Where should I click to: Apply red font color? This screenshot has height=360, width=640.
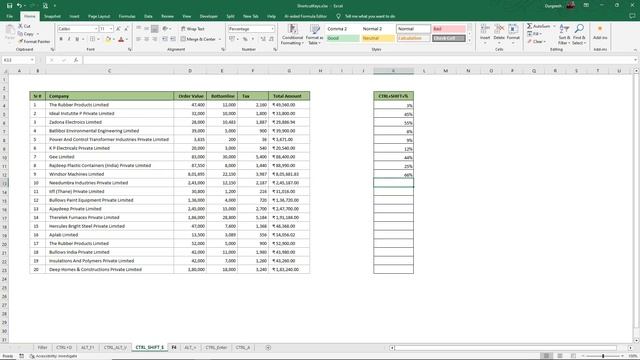pyautogui.click(x=121, y=39)
